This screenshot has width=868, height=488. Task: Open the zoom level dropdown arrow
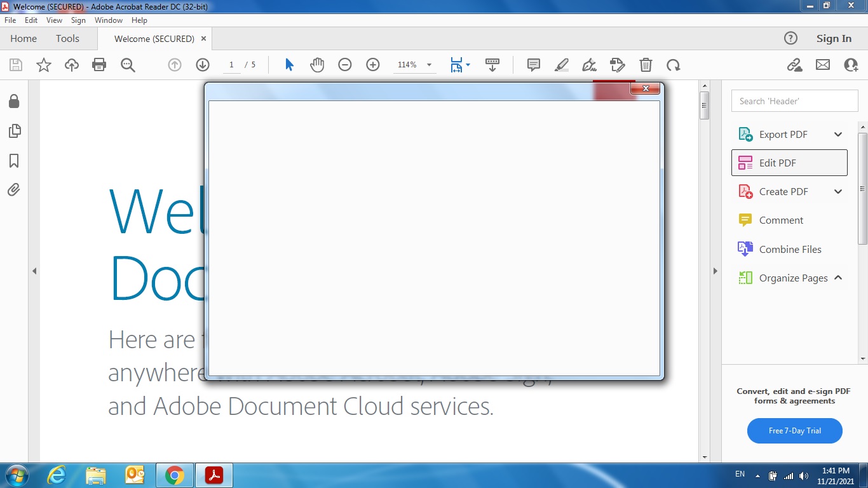point(429,65)
